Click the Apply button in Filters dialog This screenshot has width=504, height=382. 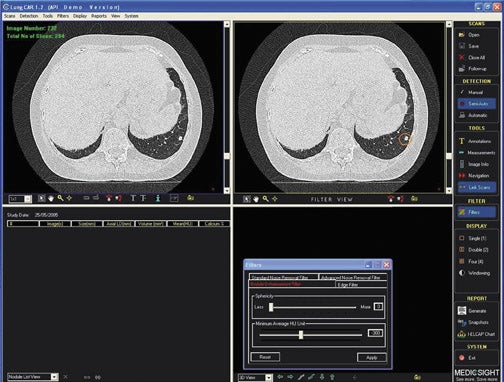point(372,357)
